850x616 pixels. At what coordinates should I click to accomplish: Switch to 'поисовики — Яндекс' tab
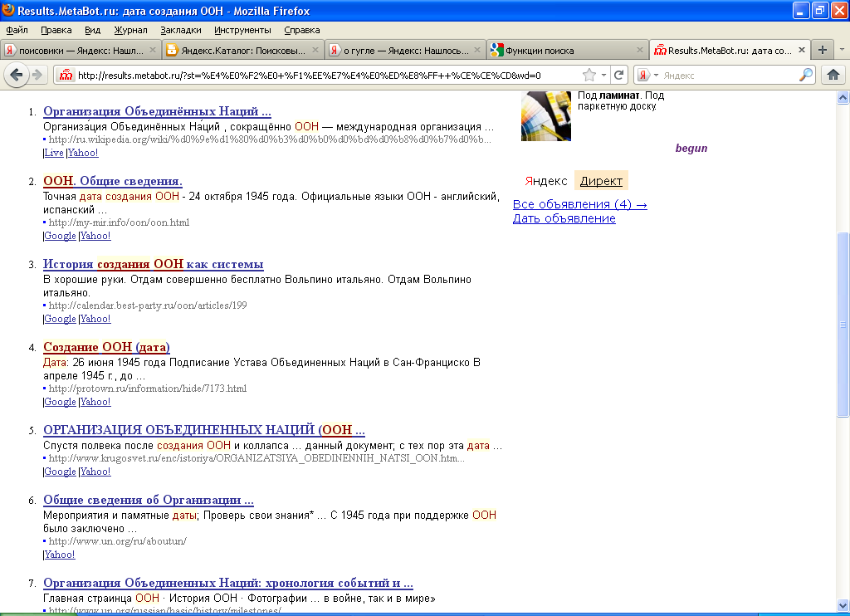pyautogui.click(x=81, y=50)
